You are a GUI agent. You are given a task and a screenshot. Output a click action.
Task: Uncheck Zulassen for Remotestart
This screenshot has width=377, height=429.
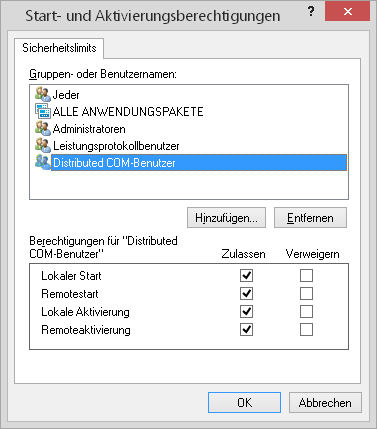(246, 294)
